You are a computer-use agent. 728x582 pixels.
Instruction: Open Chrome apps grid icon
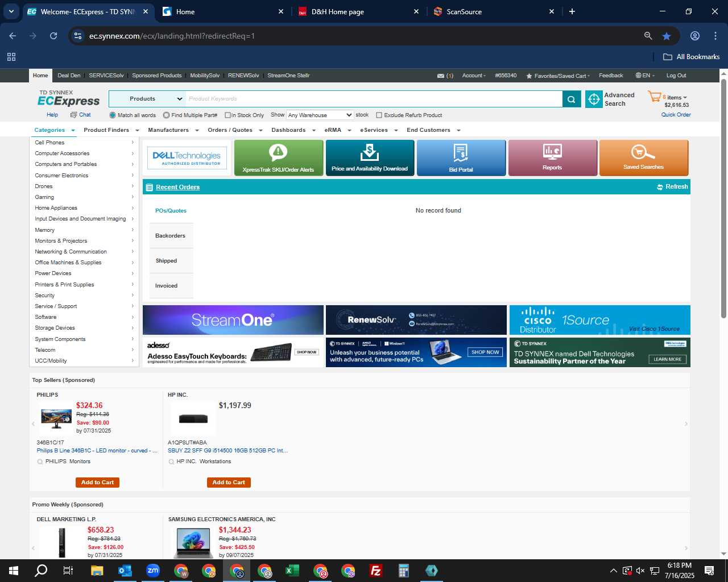11,57
